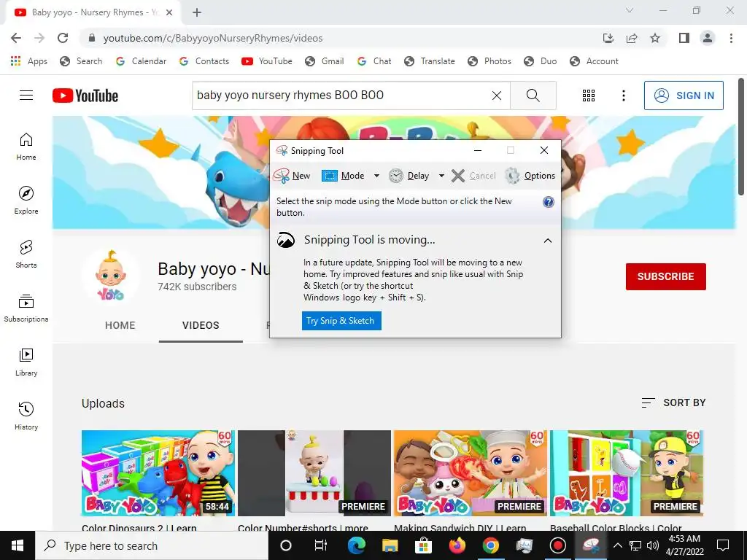Click the red SUBSCRIBE button
This screenshot has height=560, width=747.
click(665, 276)
